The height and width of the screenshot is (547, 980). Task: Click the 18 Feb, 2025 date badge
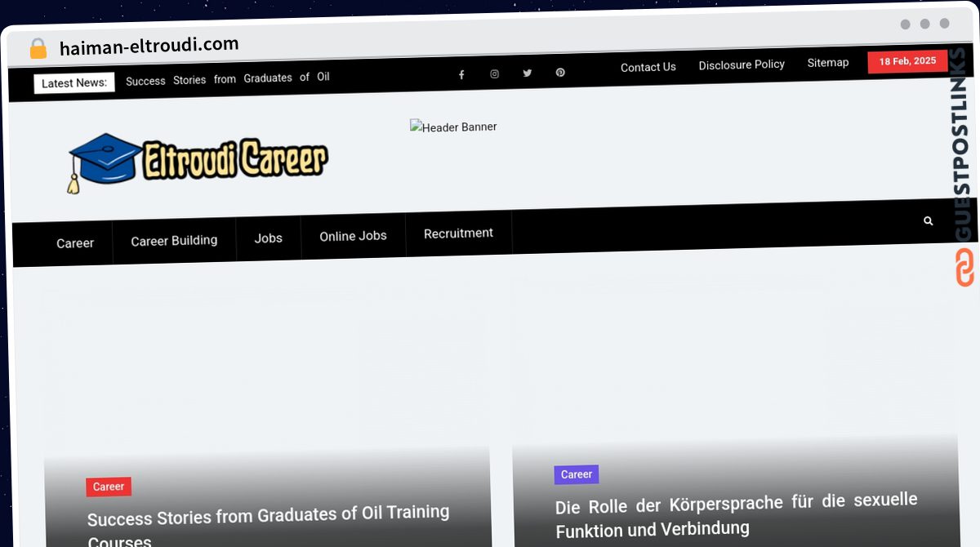[907, 61]
